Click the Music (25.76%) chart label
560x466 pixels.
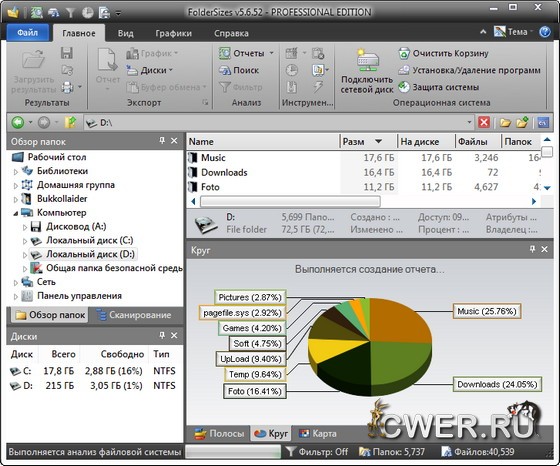487,311
